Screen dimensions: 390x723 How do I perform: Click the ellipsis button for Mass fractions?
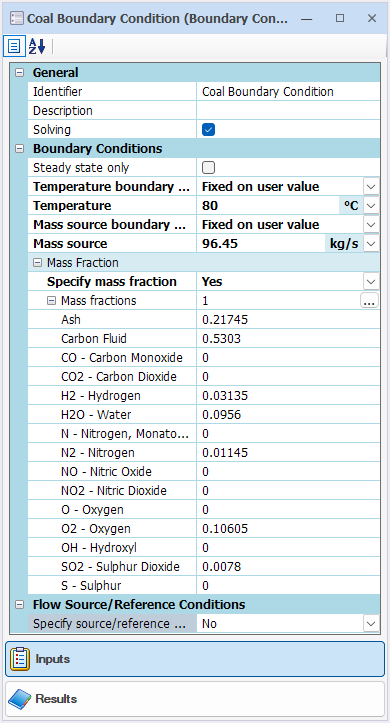coord(369,301)
